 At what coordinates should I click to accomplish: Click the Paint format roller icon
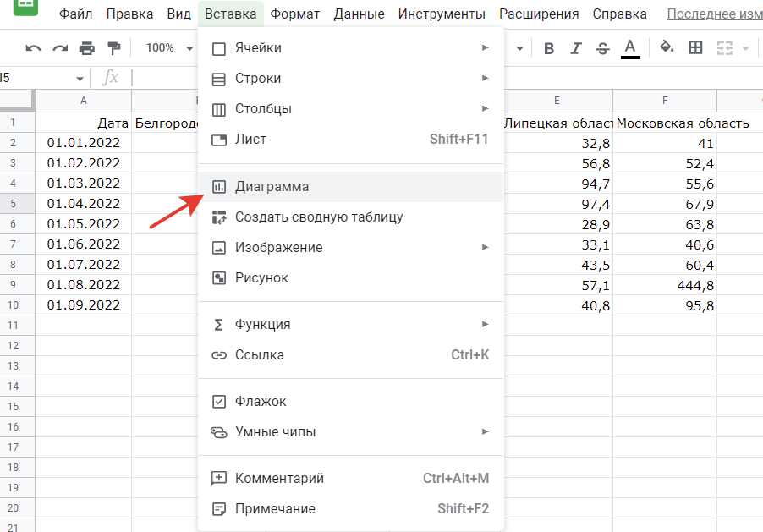pos(113,48)
